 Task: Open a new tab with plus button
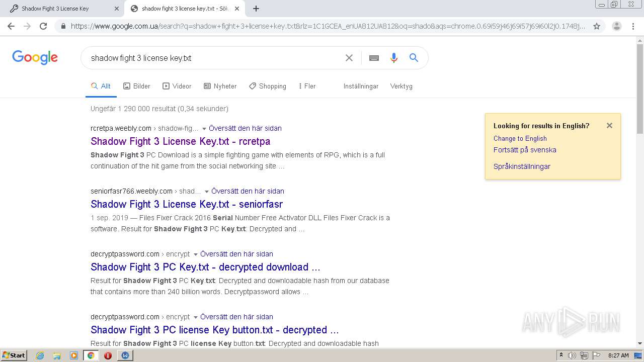(x=256, y=9)
